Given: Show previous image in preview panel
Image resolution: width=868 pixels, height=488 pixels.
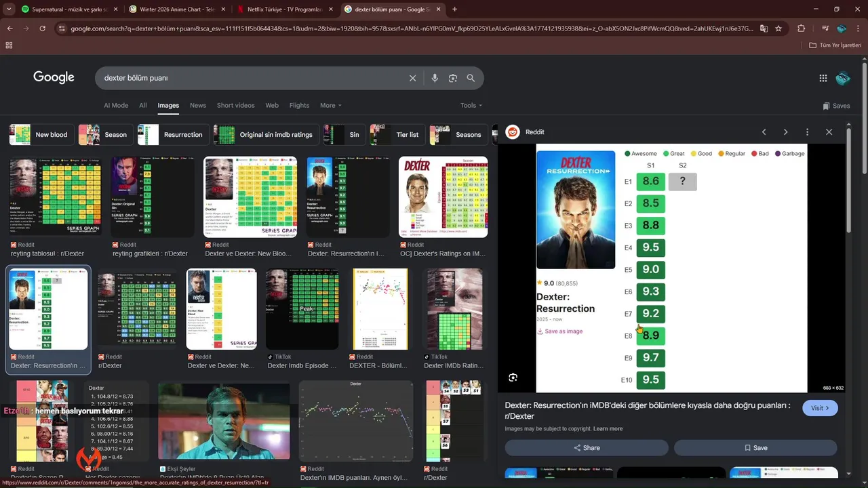Looking at the screenshot, I should pyautogui.click(x=764, y=132).
